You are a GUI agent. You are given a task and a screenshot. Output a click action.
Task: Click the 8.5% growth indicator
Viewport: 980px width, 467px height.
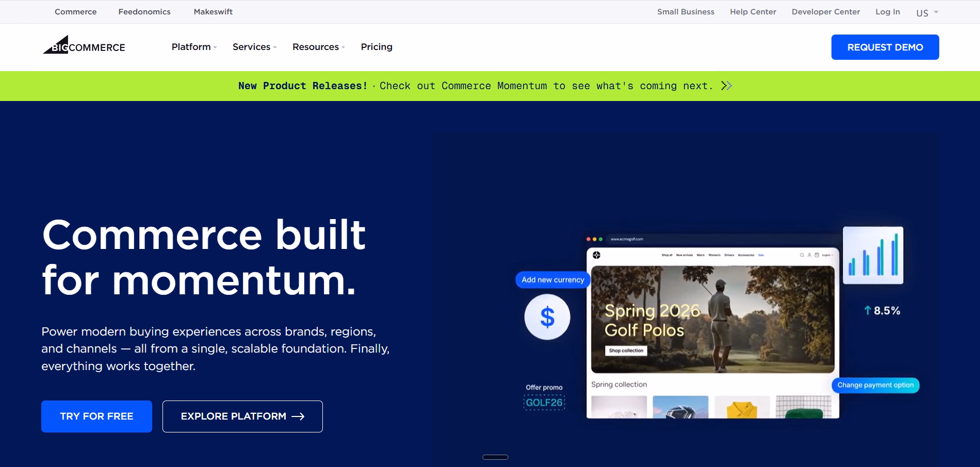(882, 311)
